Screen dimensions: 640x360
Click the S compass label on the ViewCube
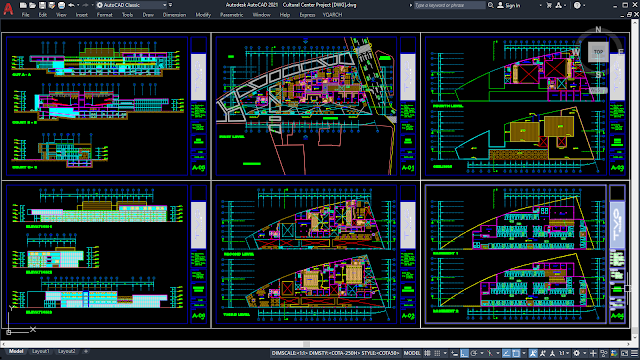(598, 75)
